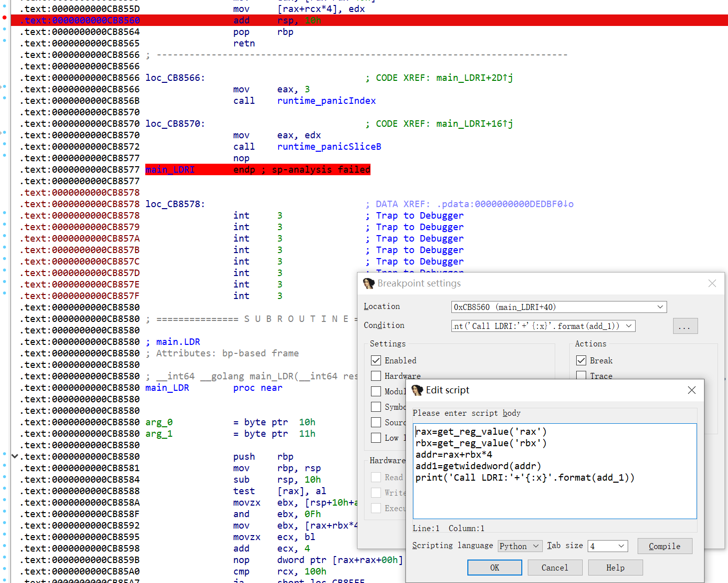
Task: Collapse the main_LDR function chevron in margin
Action: [x=14, y=456]
